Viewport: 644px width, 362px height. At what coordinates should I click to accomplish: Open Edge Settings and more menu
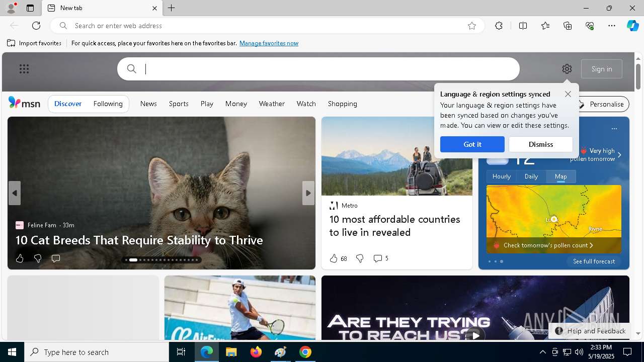click(x=612, y=26)
